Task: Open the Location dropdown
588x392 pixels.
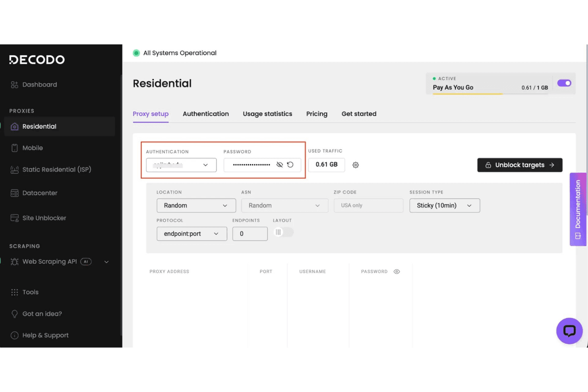Action: click(x=196, y=205)
